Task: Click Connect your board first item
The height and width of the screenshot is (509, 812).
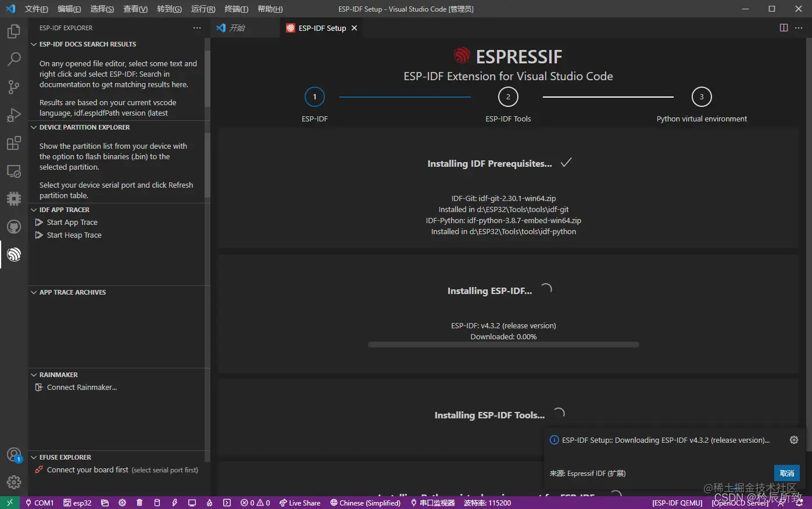Action: coord(88,470)
